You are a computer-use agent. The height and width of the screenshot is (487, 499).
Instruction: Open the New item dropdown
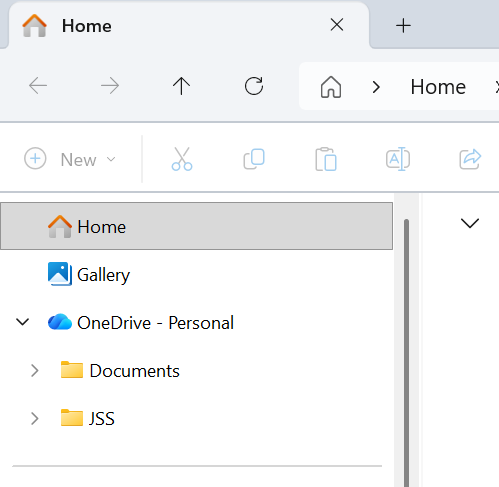[70, 159]
